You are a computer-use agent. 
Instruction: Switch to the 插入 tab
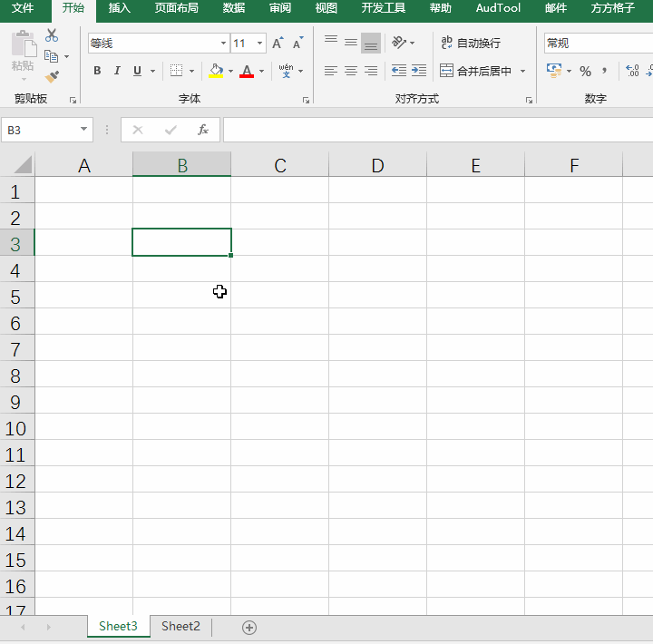coord(120,8)
